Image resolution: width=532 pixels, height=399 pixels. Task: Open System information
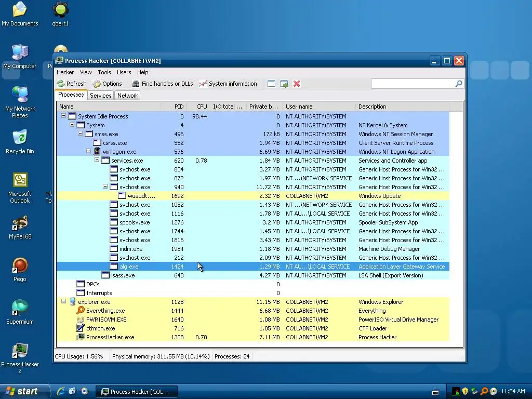pyautogui.click(x=228, y=84)
